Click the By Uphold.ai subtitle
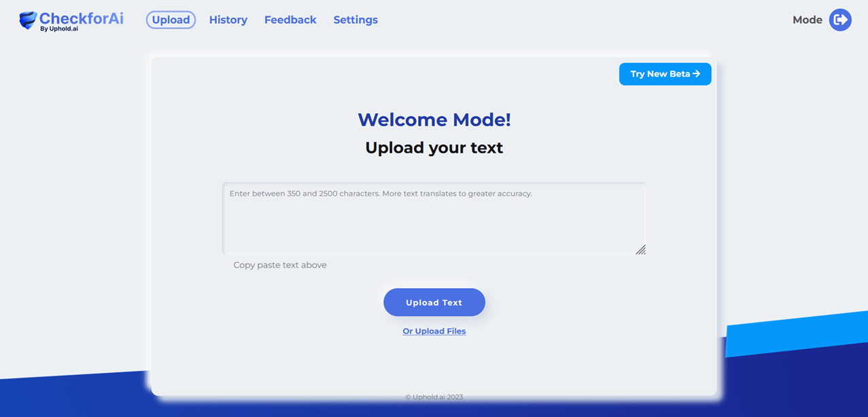 [58, 29]
